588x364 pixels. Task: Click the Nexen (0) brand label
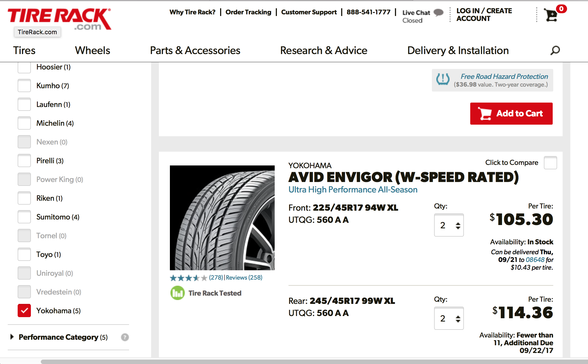point(52,142)
